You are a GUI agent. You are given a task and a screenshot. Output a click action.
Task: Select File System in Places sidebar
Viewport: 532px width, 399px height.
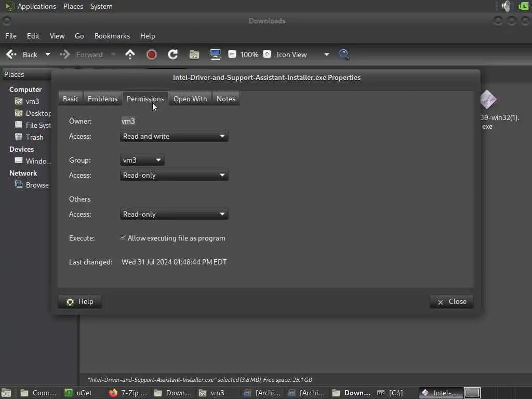pos(32,125)
